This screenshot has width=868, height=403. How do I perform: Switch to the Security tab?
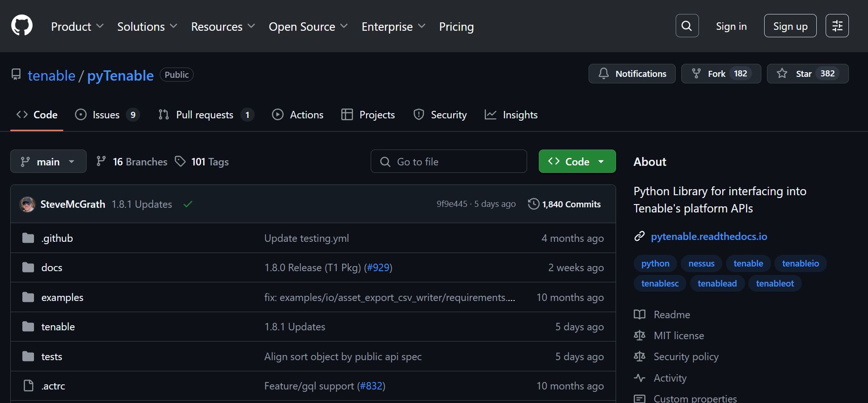[x=440, y=115]
